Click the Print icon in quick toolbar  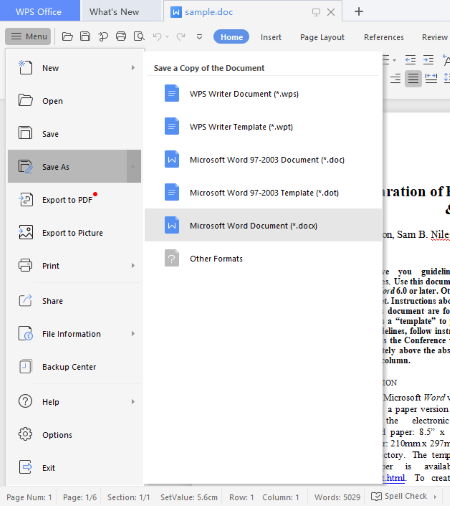121,36
